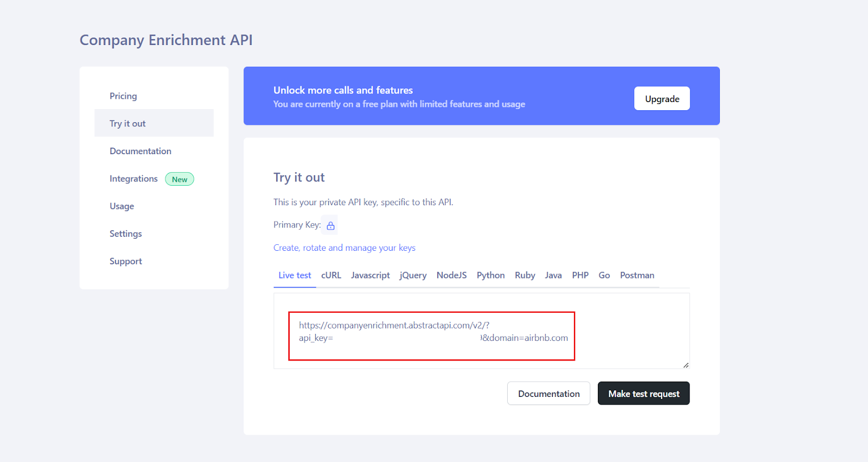868x462 pixels.
Task: Open Settings from the sidebar
Action: 125,233
